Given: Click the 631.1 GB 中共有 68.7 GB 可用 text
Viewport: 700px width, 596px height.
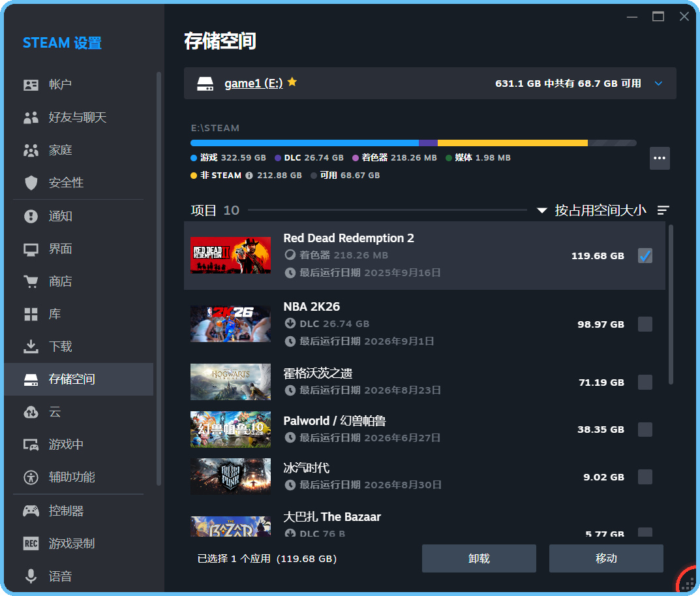Looking at the screenshot, I should coord(568,84).
